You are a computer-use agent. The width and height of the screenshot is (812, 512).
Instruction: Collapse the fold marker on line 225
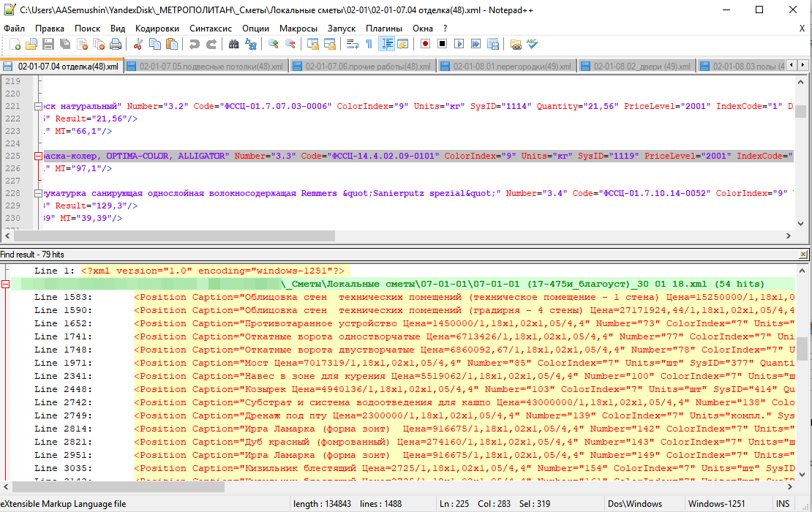pyautogui.click(x=38, y=156)
